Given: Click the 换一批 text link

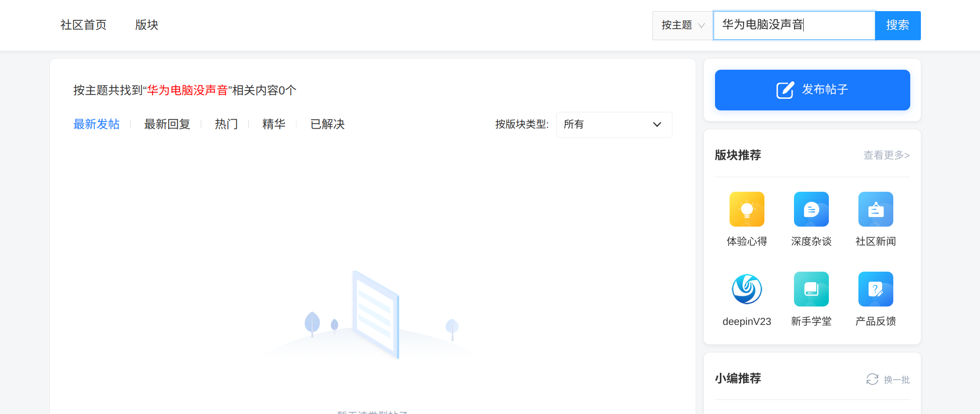Looking at the screenshot, I should 897,380.
